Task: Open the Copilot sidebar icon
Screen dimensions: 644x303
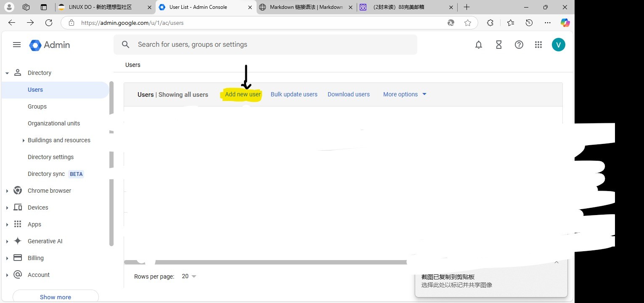Action: coord(564,23)
